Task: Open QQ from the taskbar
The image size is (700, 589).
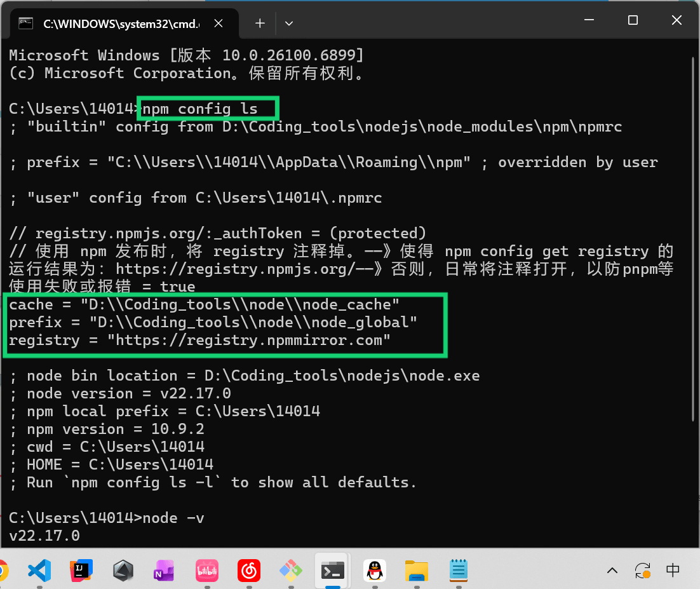Action: (x=374, y=571)
